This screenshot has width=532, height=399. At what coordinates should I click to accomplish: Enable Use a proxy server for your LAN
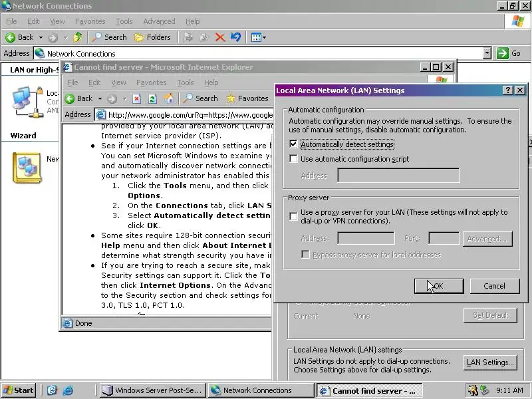(x=293, y=217)
